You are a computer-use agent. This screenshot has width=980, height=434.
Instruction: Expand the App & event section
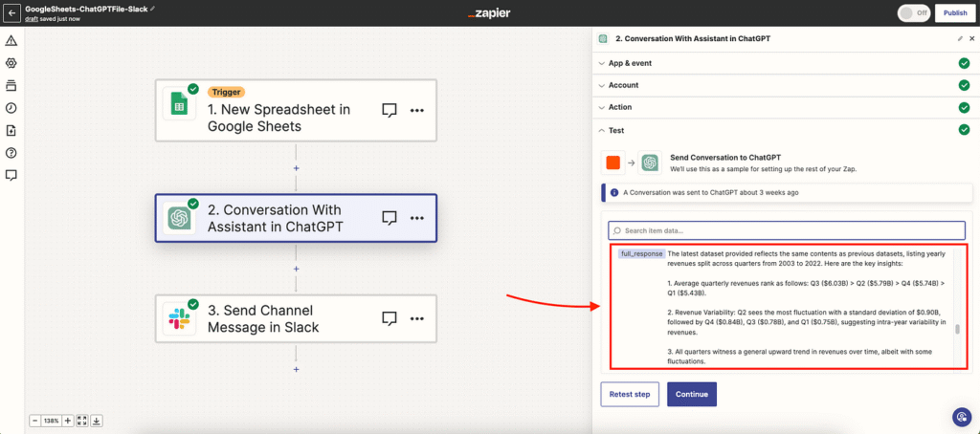(785, 63)
